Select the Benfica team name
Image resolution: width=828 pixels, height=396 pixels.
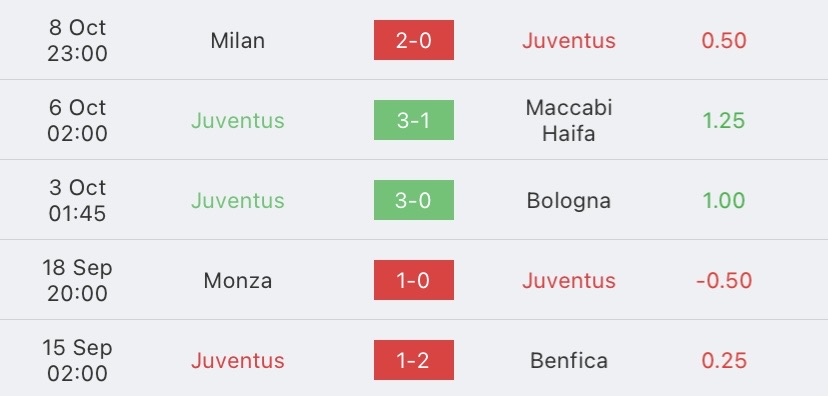click(x=569, y=361)
